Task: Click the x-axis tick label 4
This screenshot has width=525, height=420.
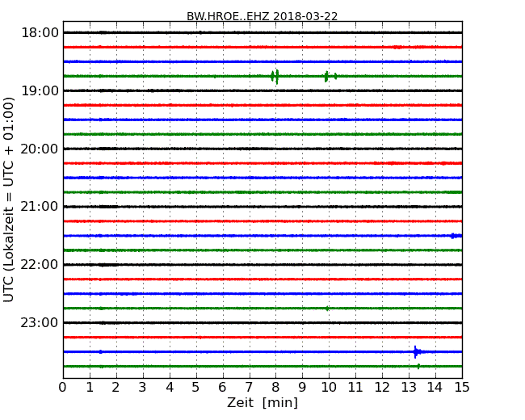Action: 170,388
